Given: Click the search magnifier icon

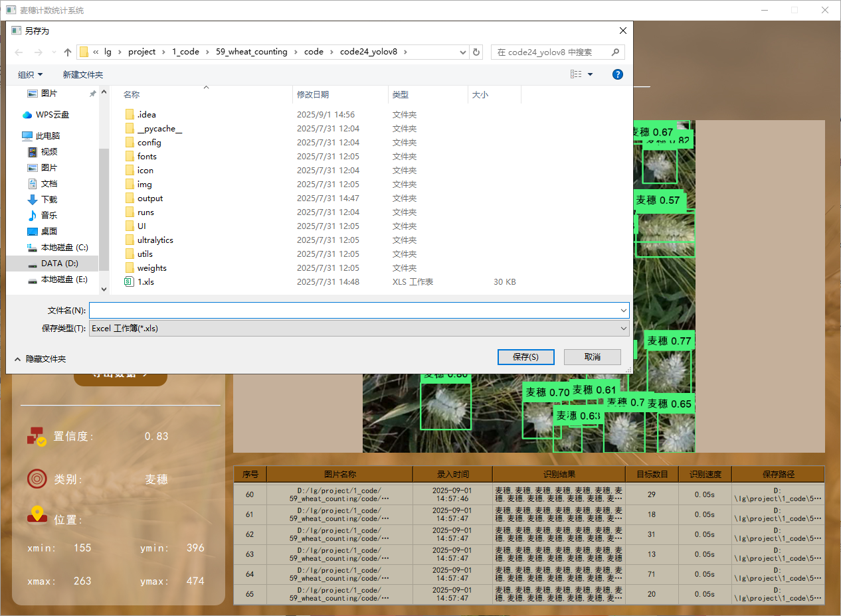Looking at the screenshot, I should [616, 52].
